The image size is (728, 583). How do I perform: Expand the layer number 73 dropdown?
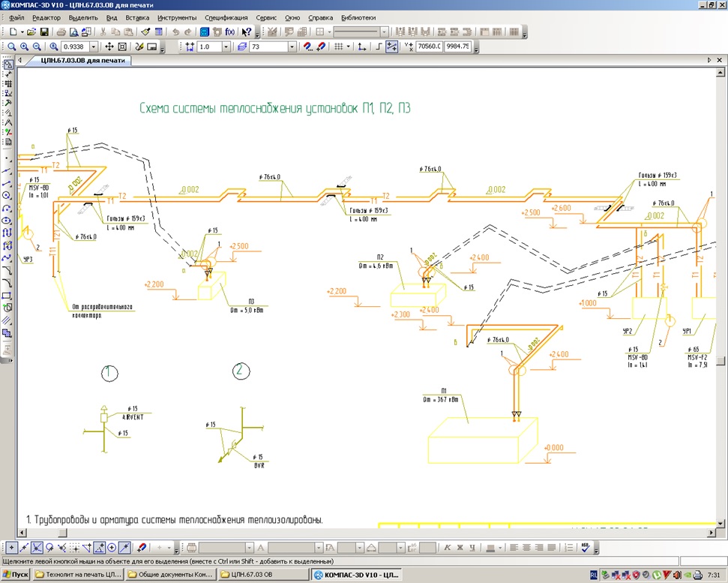pyautogui.click(x=292, y=47)
